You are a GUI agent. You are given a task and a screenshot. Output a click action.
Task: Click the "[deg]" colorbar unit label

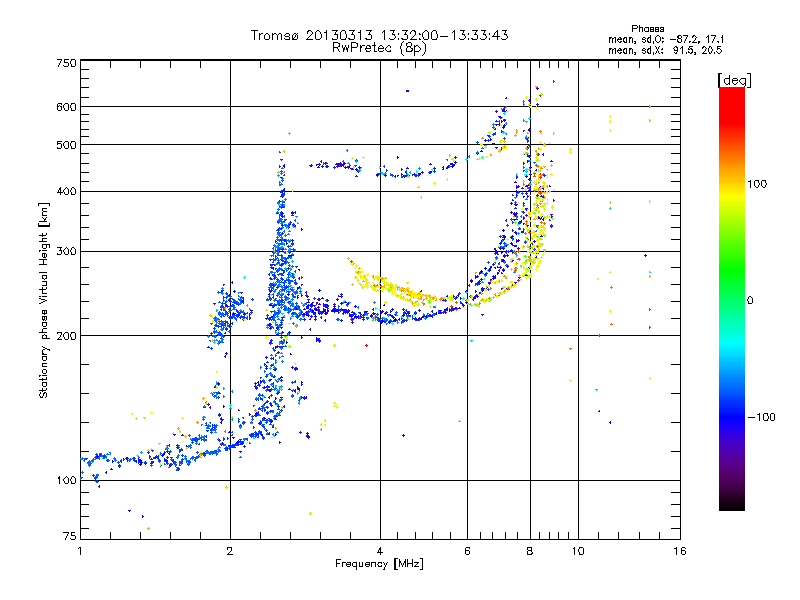coord(734,80)
